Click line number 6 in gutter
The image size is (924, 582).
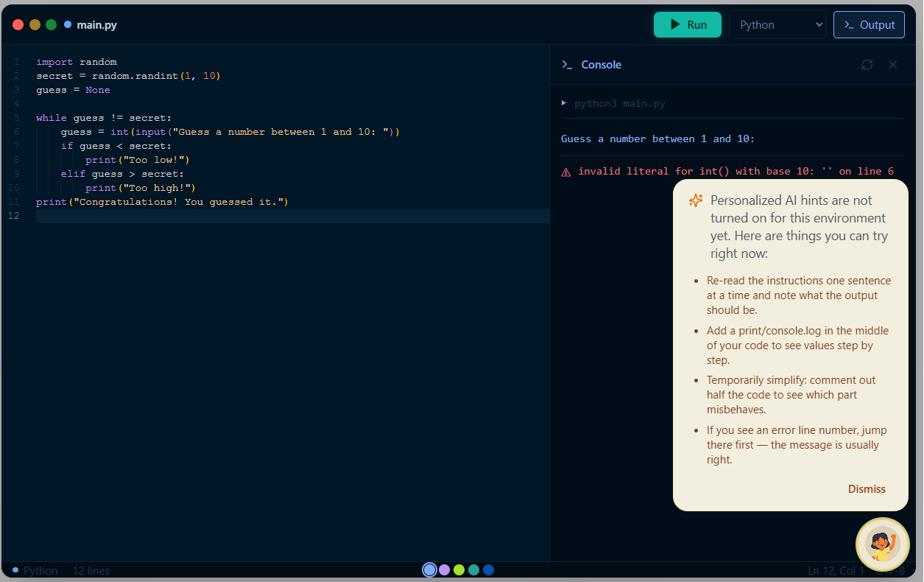click(x=16, y=132)
